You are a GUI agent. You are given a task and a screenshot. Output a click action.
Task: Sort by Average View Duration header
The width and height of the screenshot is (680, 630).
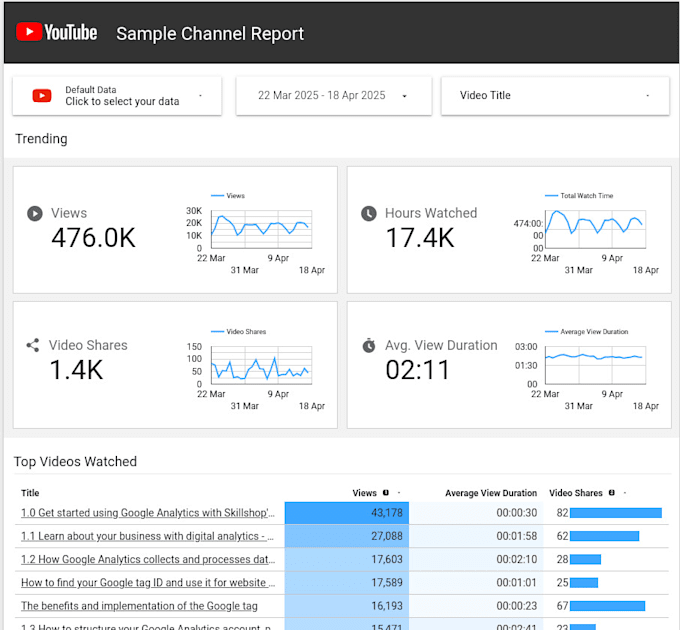(491, 493)
